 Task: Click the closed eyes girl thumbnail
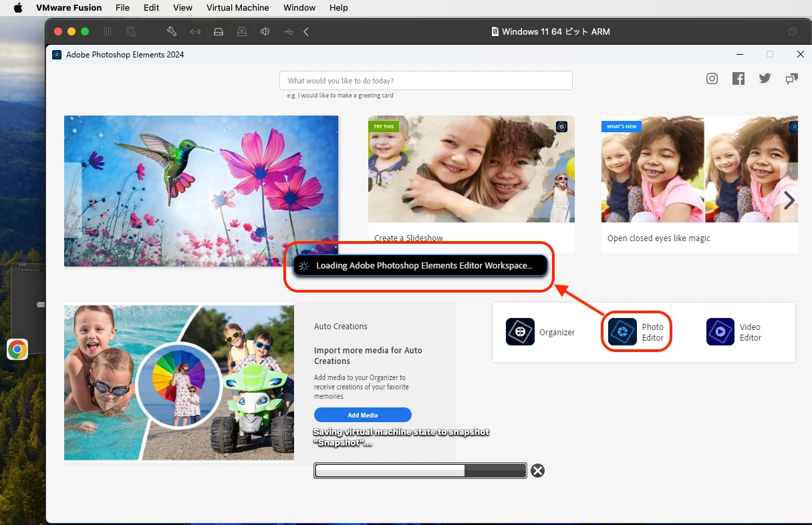(700, 169)
